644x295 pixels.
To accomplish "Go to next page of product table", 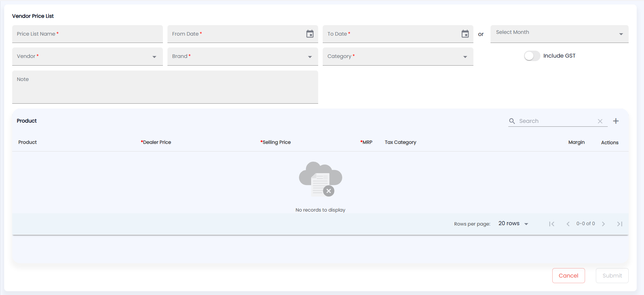I will tap(604, 224).
